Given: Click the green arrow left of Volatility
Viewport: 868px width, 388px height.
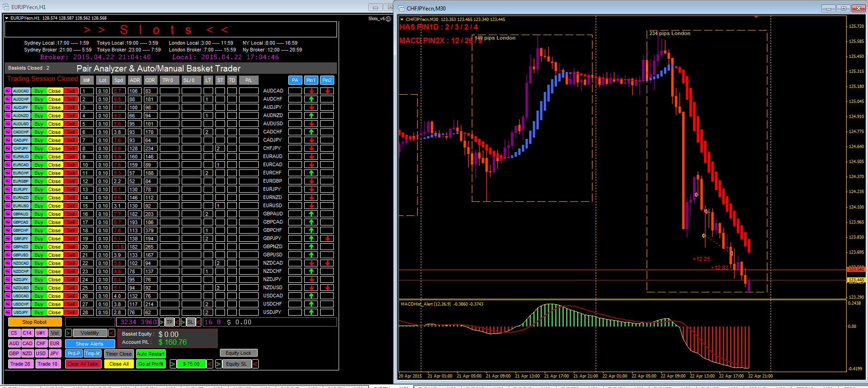Looking at the screenshot, I should [x=68, y=333].
